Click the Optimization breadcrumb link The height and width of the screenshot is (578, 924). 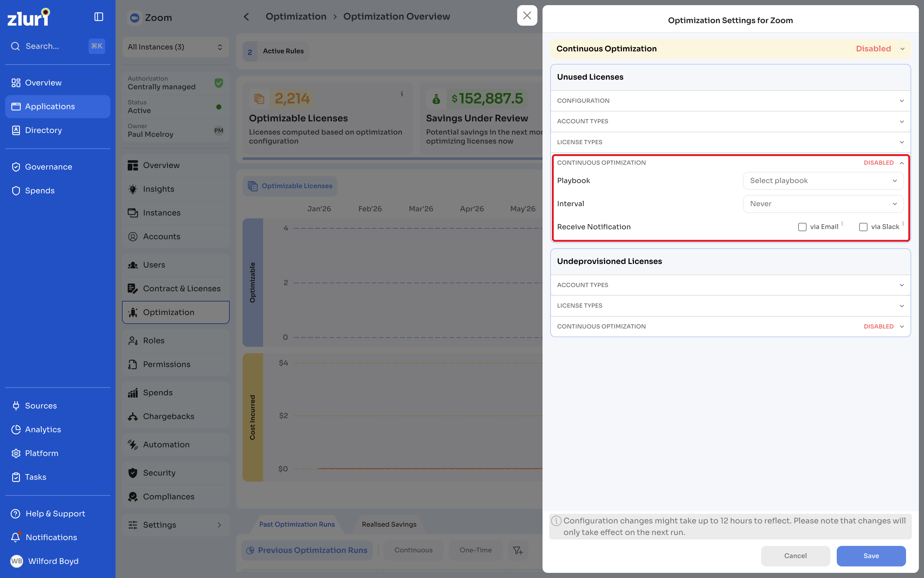[296, 16]
